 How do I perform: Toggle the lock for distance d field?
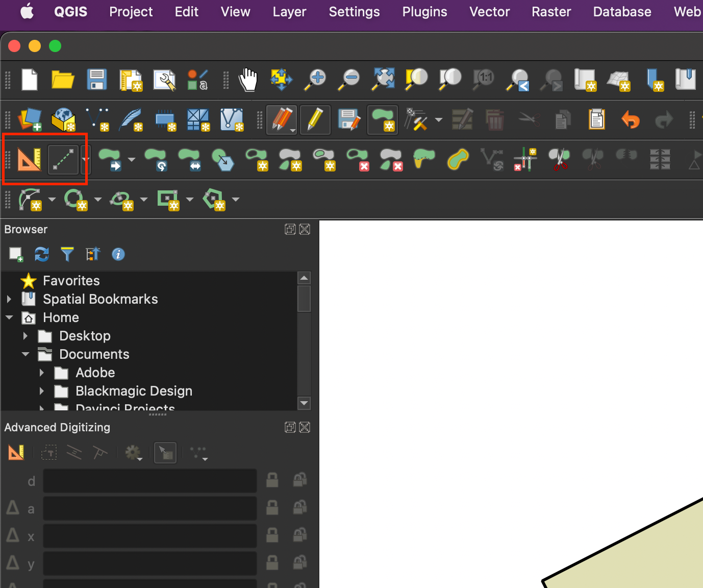tap(272, 480)
